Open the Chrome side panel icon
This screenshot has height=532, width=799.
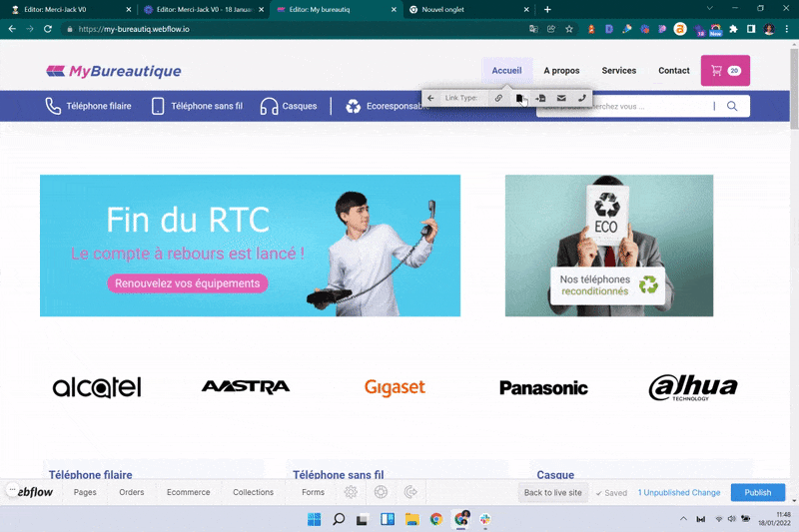[x=751, y=29]
